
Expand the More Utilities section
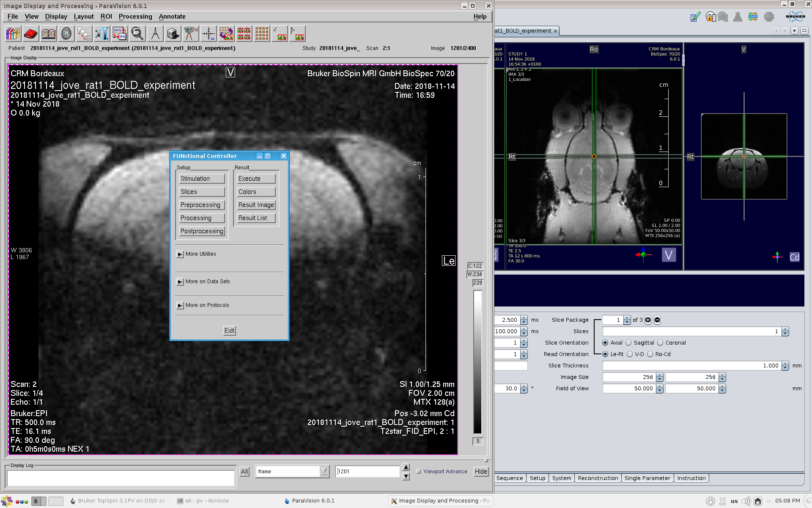point(180,254)
